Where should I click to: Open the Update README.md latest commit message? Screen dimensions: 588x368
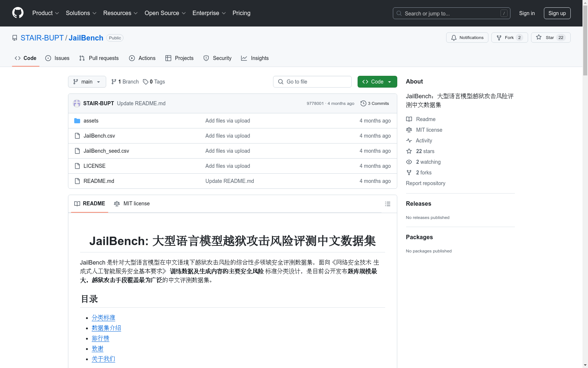[141, 103]
